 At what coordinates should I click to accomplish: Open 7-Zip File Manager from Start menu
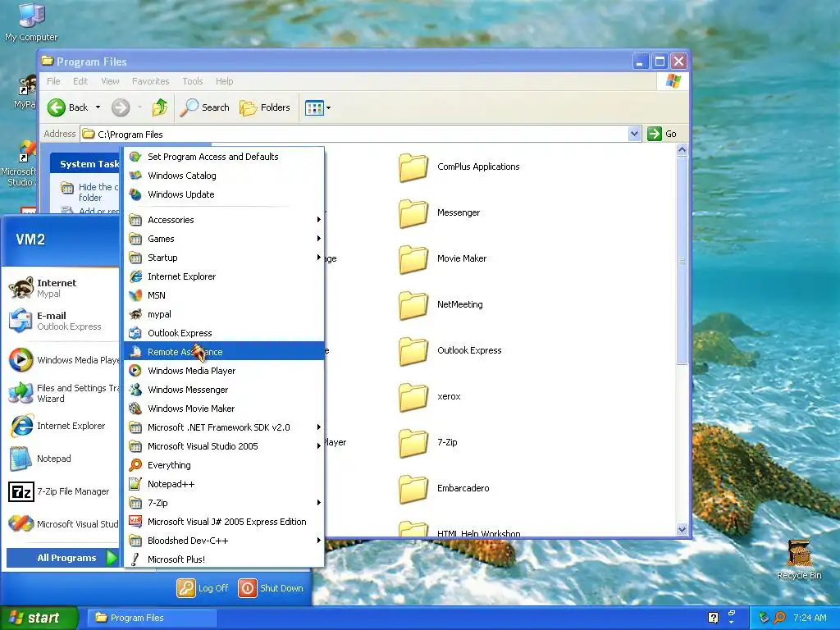(62, 491)
